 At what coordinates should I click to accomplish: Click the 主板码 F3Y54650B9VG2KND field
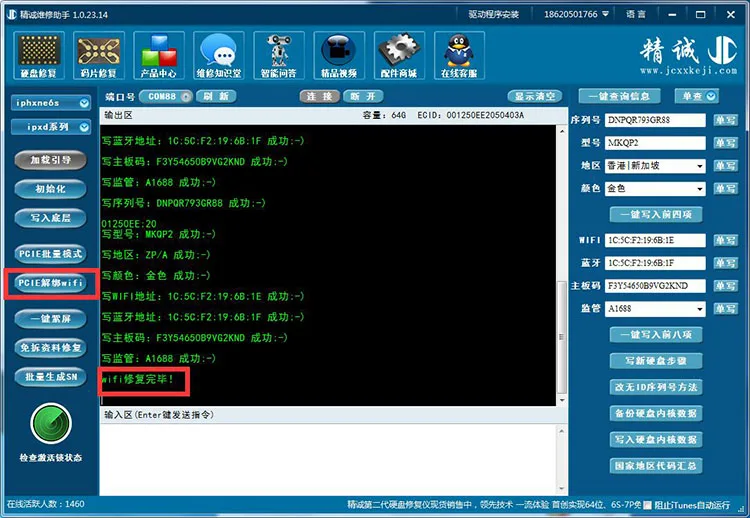coord(655,286)
